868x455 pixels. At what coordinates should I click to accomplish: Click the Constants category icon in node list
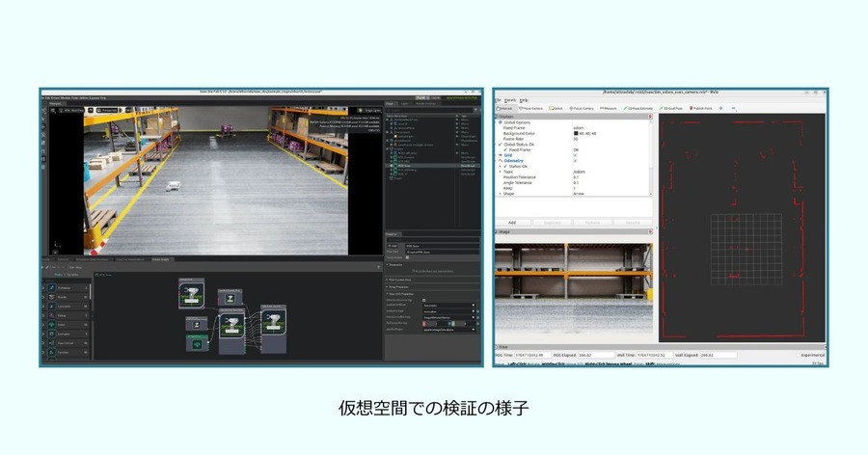pyautogui.click(x=51, y=307)
